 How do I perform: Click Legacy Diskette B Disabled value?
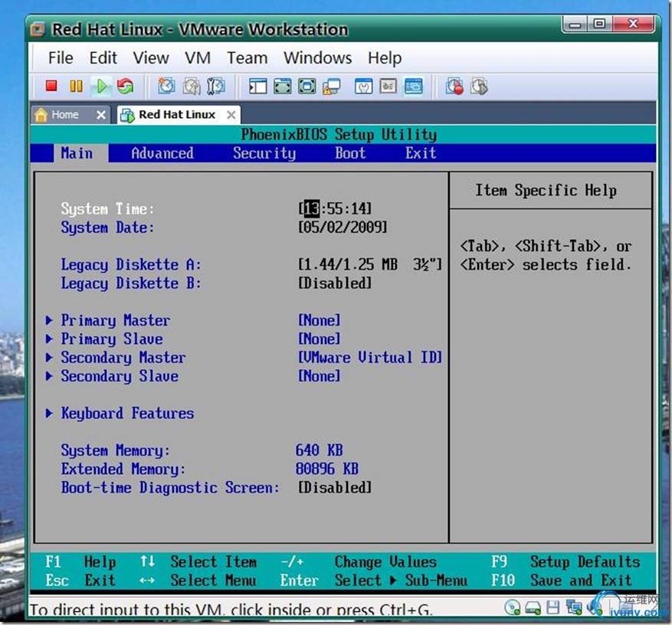335,283
